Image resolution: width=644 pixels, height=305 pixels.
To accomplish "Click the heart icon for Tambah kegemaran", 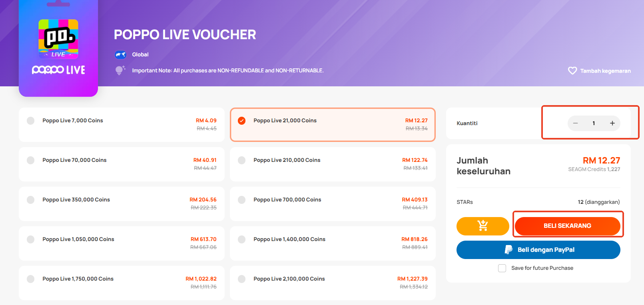I will [572, 71].
